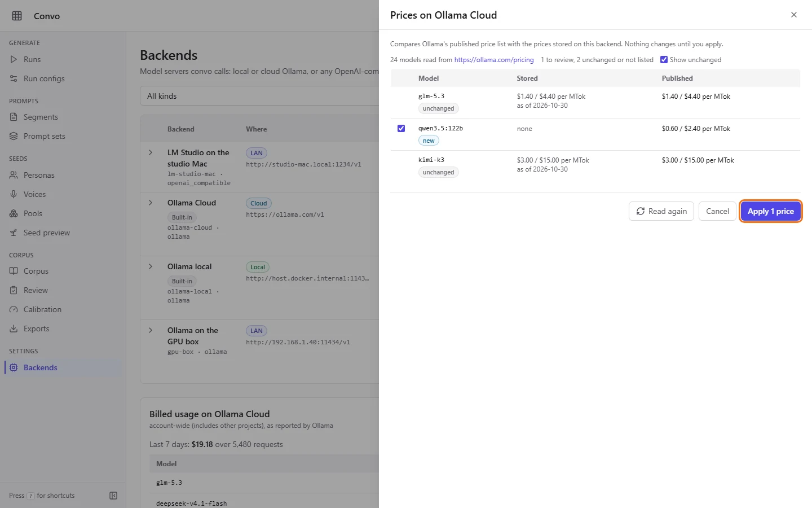Open Runs in the sidebar
Image resolution: width=812 pixels, height=508 pixels.
pos(32,59)
